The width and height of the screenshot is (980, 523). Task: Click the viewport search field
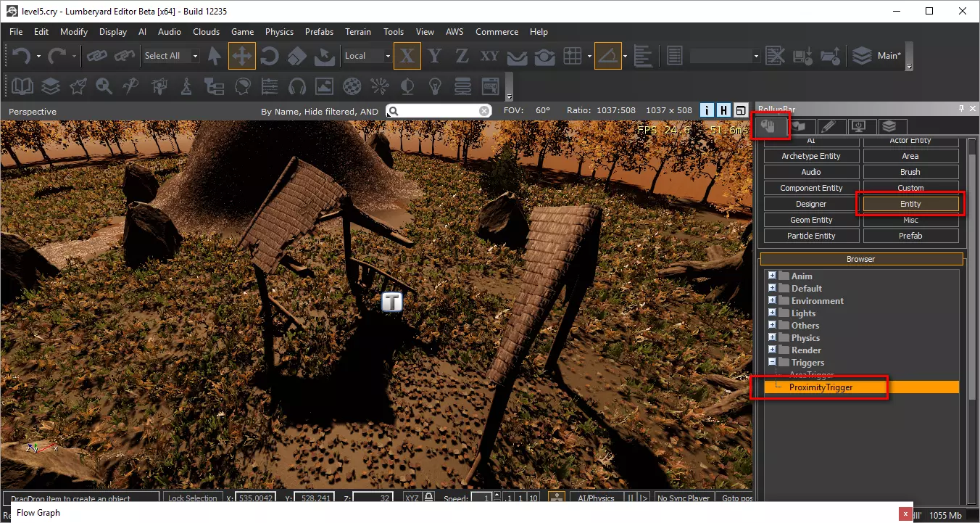point(439,111)
